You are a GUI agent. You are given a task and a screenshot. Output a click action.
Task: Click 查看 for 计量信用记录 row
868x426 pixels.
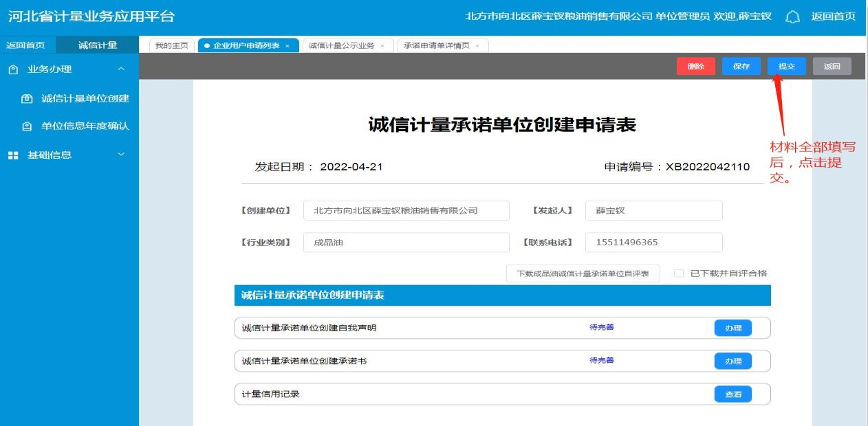[x=733, y=394]
